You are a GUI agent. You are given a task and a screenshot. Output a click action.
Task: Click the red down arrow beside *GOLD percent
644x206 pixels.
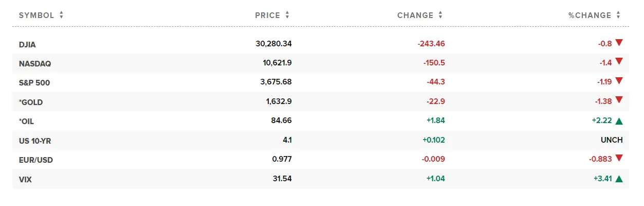(619, 100)
